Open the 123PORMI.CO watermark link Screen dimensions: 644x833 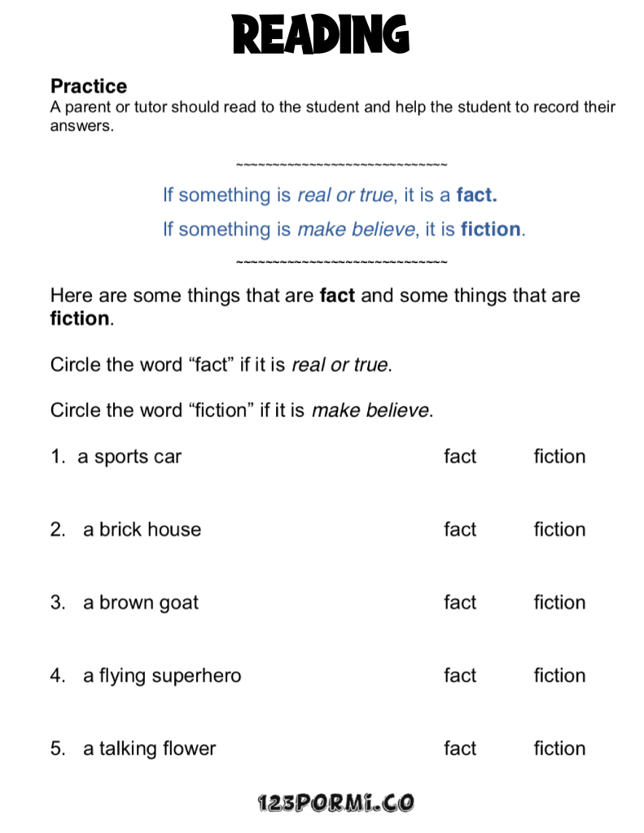[335, 805]
